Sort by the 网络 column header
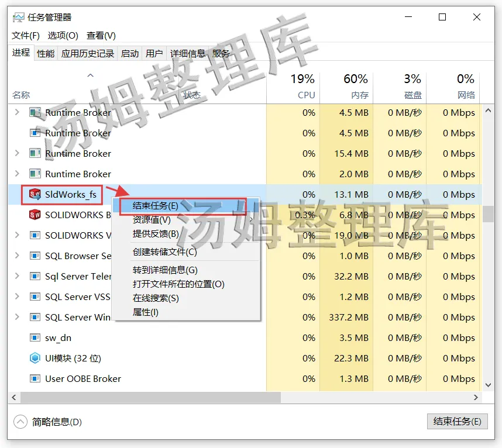Image resolution: width=502 pixels, height=448 pixels. point(453,87)
